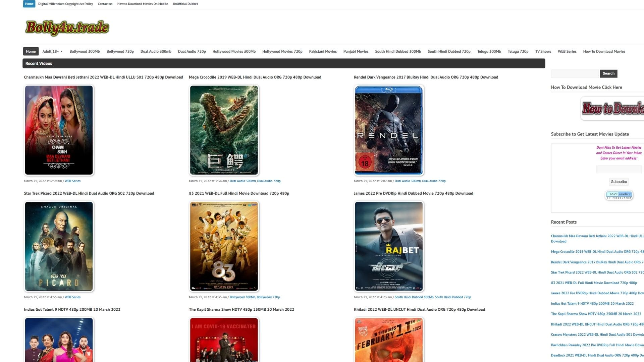Click Dual Audio 300mb tag under Mega Crocodile

click(243, 181)
